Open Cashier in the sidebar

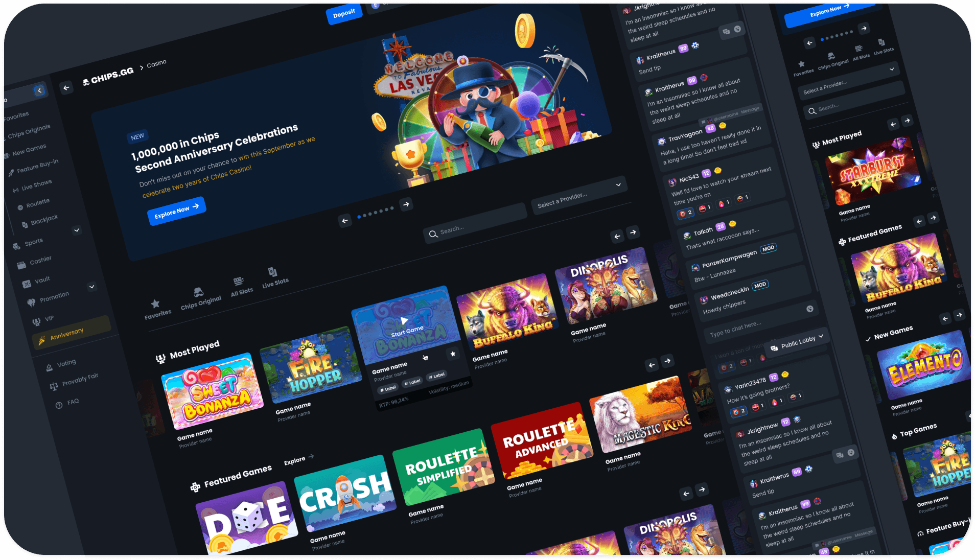point(35,262)
